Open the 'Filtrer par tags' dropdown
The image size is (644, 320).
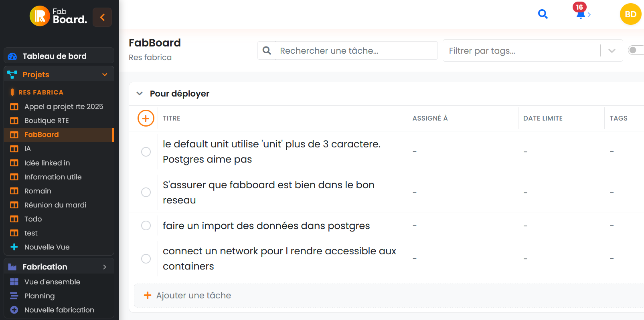click(x=612, y=50)
